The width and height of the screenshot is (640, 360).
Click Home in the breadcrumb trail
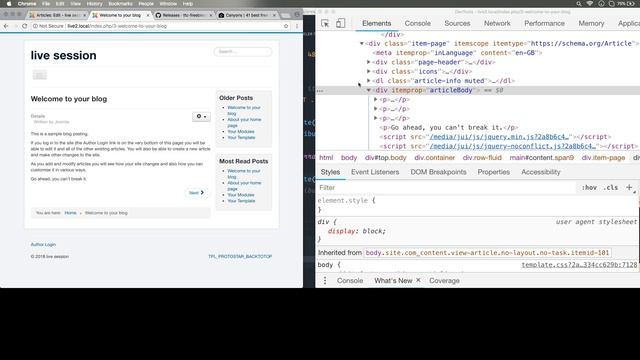click(x=70, y=213)
